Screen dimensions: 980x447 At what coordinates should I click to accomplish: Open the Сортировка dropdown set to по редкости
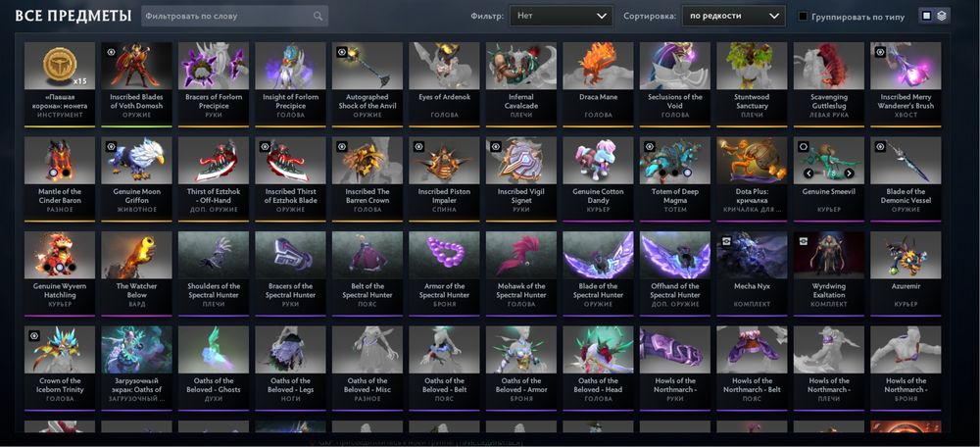click(733, 16)
